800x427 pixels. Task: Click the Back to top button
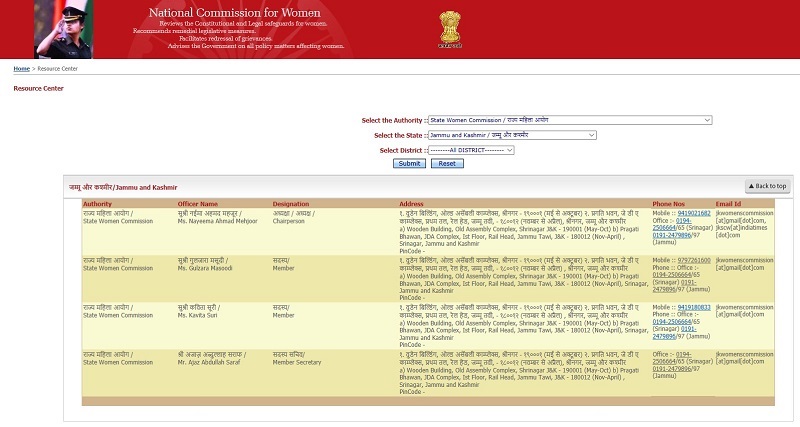pyautogui.click(x=767, y=186)
